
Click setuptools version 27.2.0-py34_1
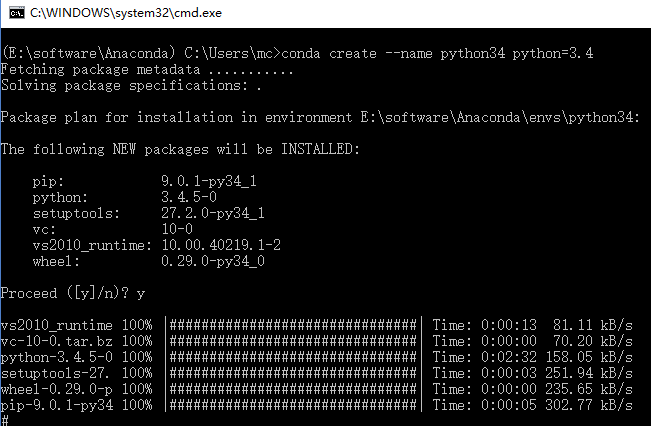point(213,213)
